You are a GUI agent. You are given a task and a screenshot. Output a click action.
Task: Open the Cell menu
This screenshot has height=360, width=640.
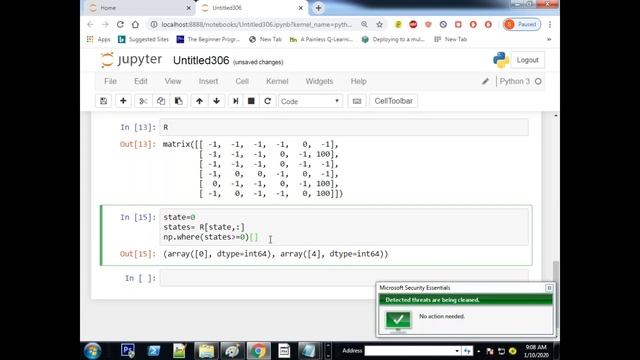click(x=242, y=81)
